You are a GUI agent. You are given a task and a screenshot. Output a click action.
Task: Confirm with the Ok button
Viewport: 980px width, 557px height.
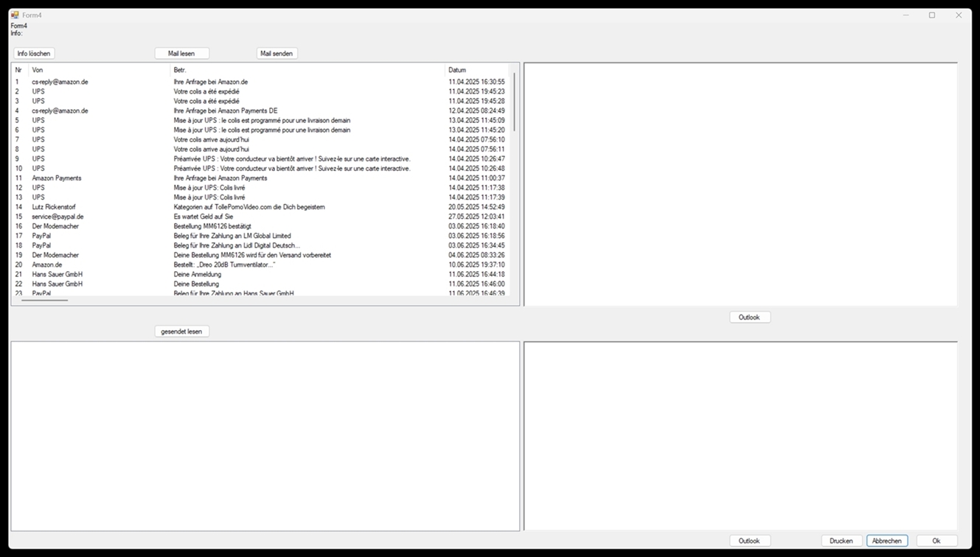[x=936, y=541]
